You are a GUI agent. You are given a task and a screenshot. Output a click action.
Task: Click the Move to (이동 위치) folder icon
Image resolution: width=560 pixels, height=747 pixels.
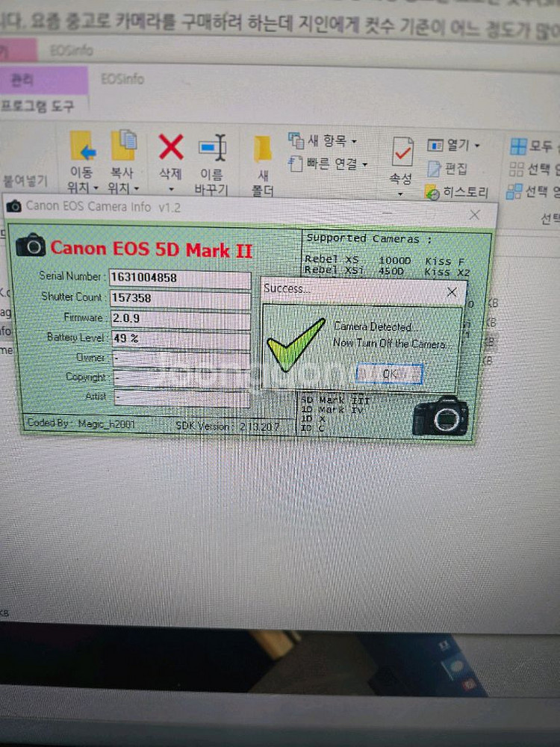(83, 146)
